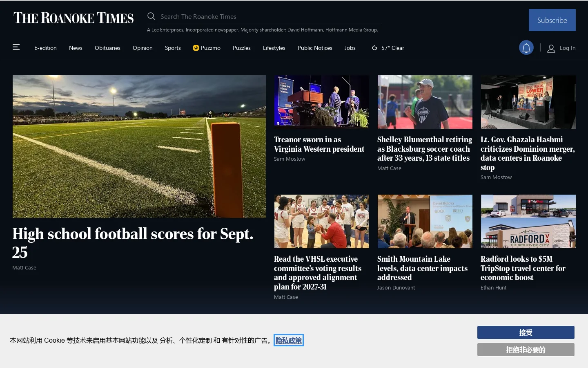Click the Radford TripStop rendering thumbnail
This screenshot has height=368, width=588.
point(528,221)
